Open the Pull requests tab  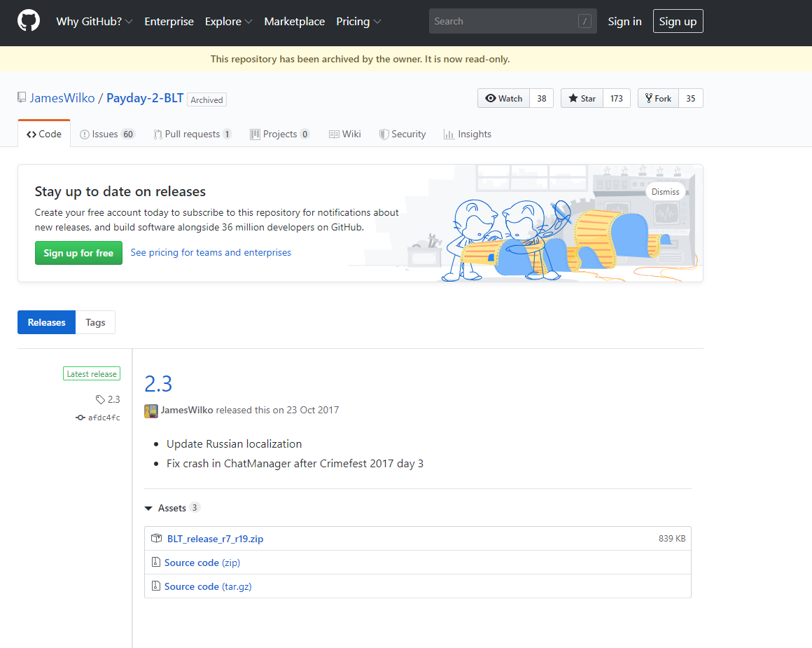(192, 134)
